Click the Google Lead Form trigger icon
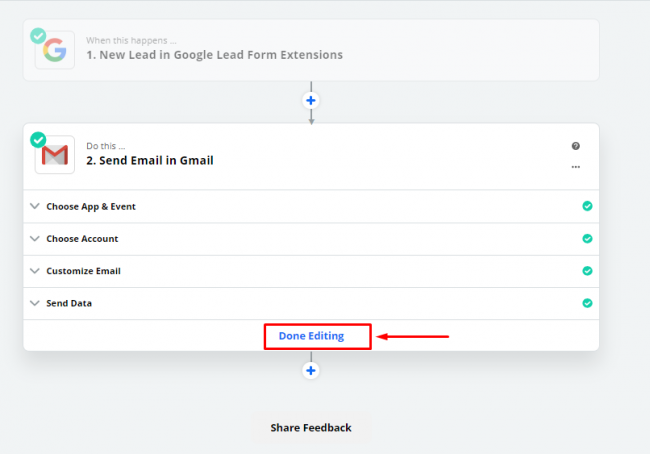This screenshot has height=454, width=650. pos(55,51)
